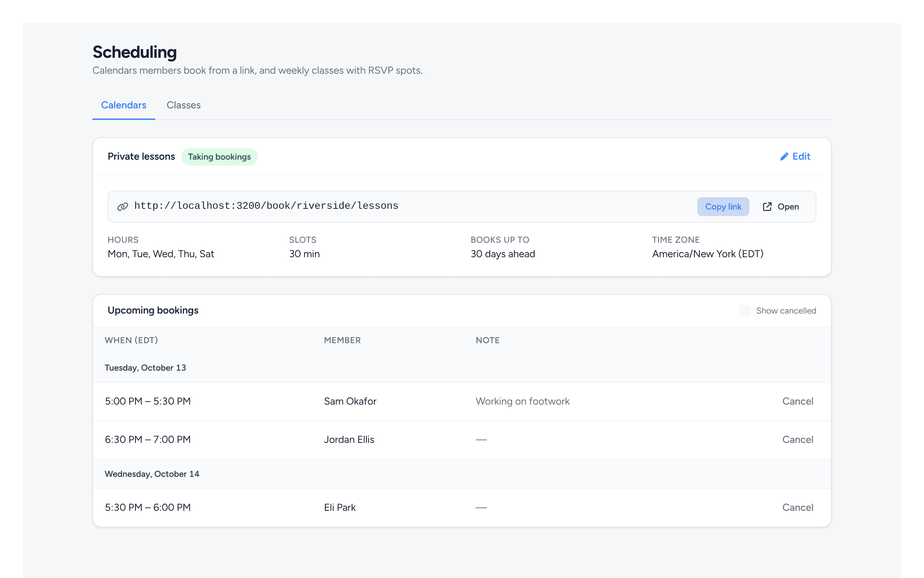Screen dimensions: 924x578
Task: Click the 6:30 PM – 7:00 PM time cell
Action: point(148,440)
